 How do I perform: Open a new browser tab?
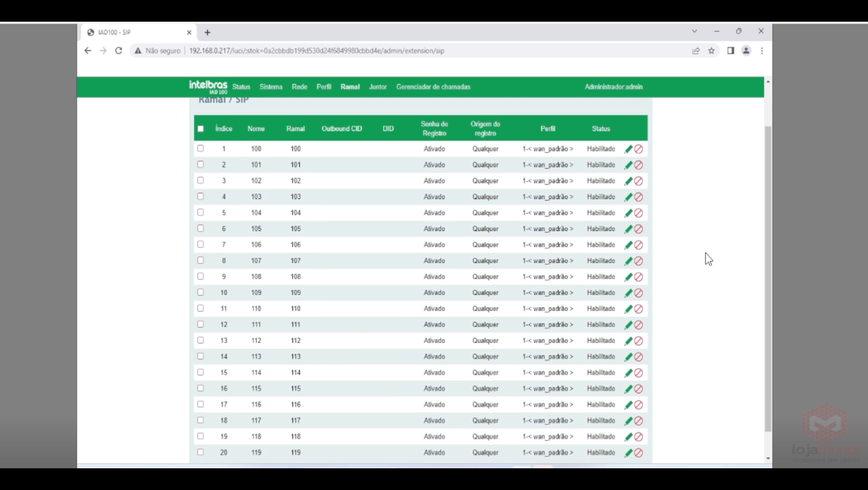207,33
